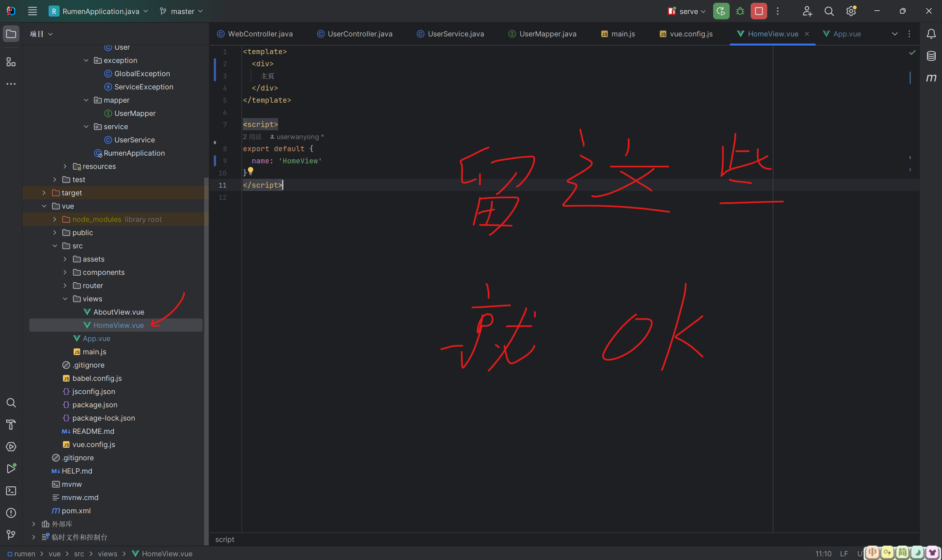Viewport: 942px width, 560px height.
Task: Open the Database panel on right sidebar
Action: point(931,56)
